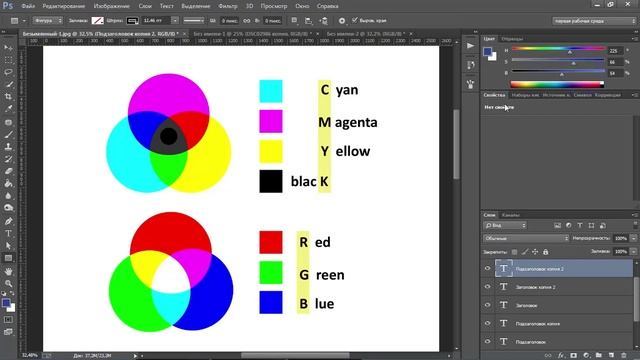Open the Слои menu
Image resolution: width=640 pixels, height=360 pixels.
coord(145,6)
